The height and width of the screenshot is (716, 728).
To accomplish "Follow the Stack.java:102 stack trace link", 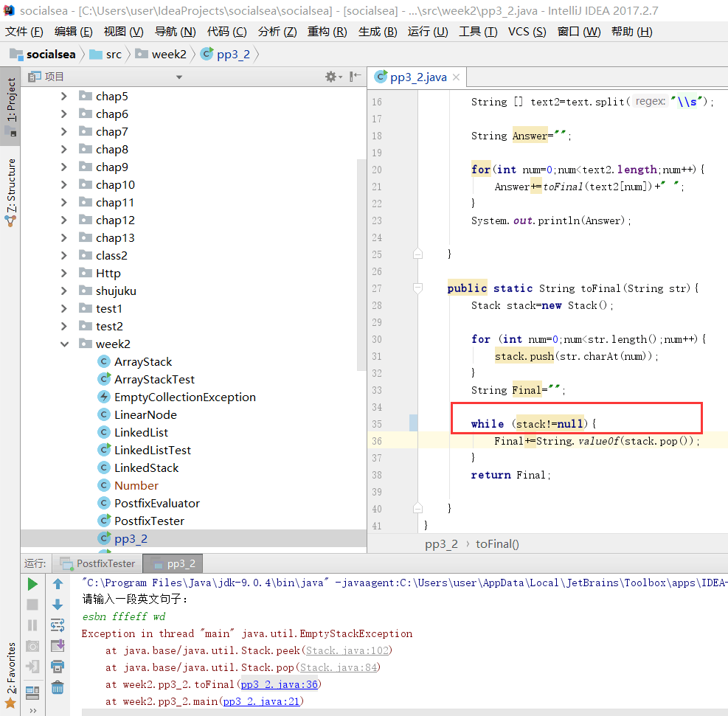I will pos(347,650).
